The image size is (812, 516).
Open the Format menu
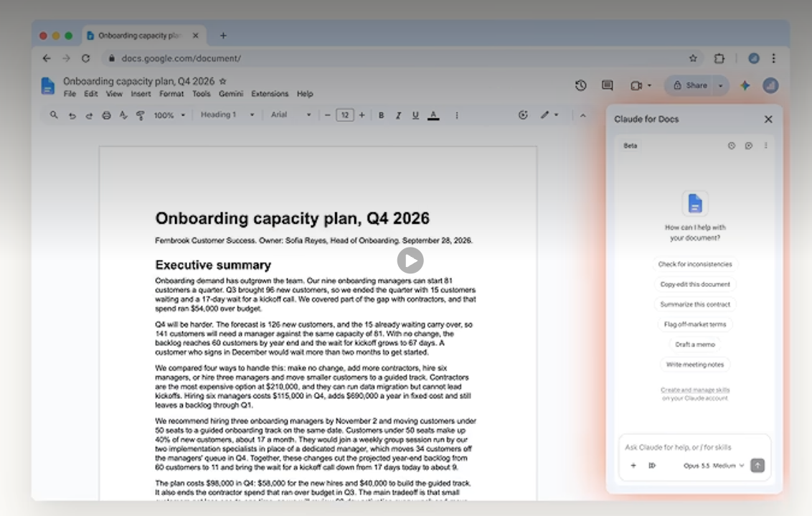(x=171, y=94)
